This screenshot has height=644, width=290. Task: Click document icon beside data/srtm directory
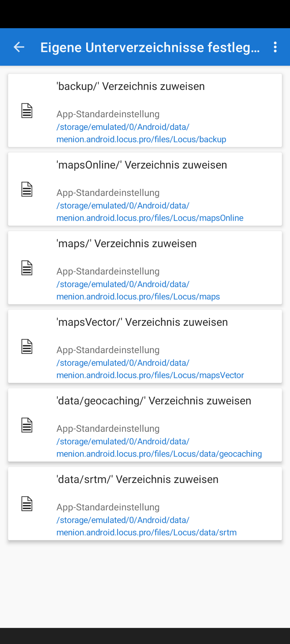(27, 504)
